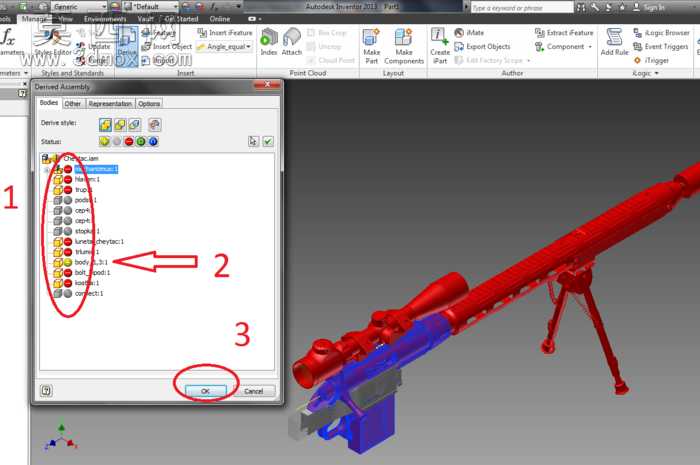Click the Add Rule iLogic tool

click(614, 42)
